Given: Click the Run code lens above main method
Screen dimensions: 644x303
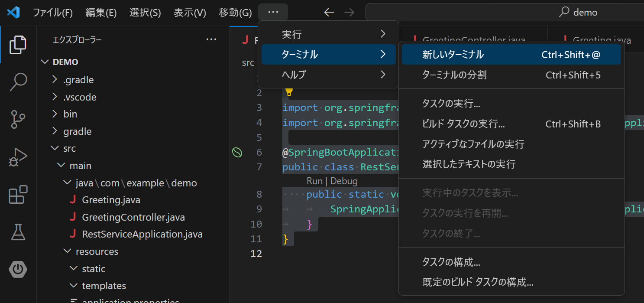Looking at the screenshot, I should (314, 181).
